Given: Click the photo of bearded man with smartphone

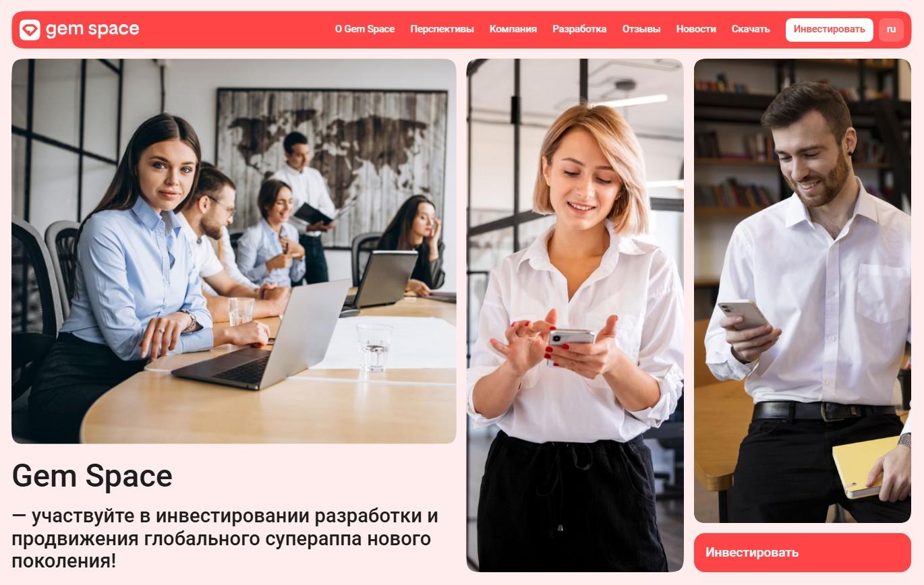Looking at the screenshot, I should click(802, 290).
